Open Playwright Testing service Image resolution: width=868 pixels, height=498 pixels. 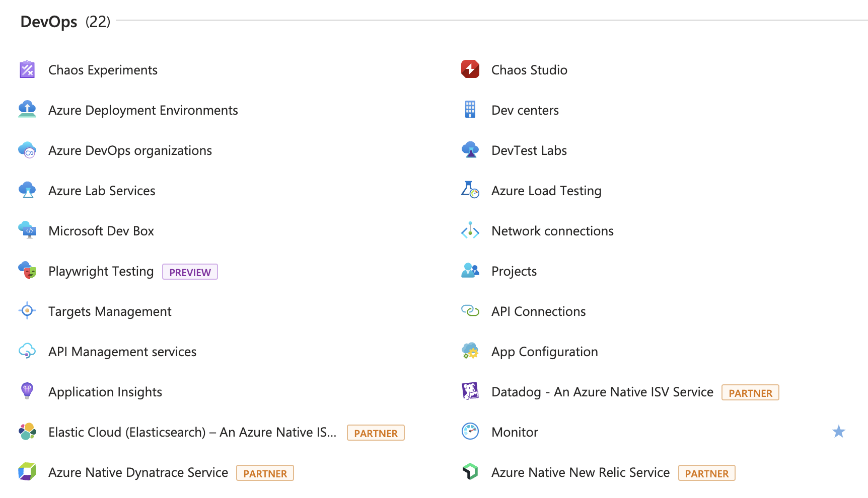[x=101, y=271]
